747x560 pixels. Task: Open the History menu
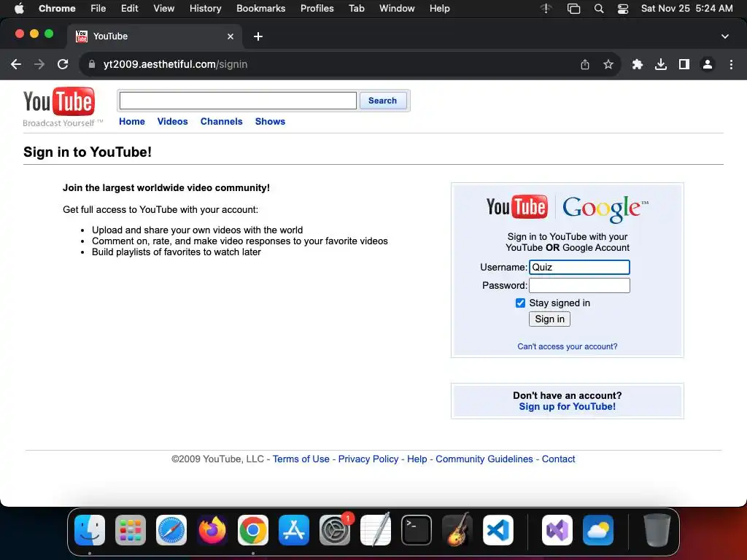(205, 9)
